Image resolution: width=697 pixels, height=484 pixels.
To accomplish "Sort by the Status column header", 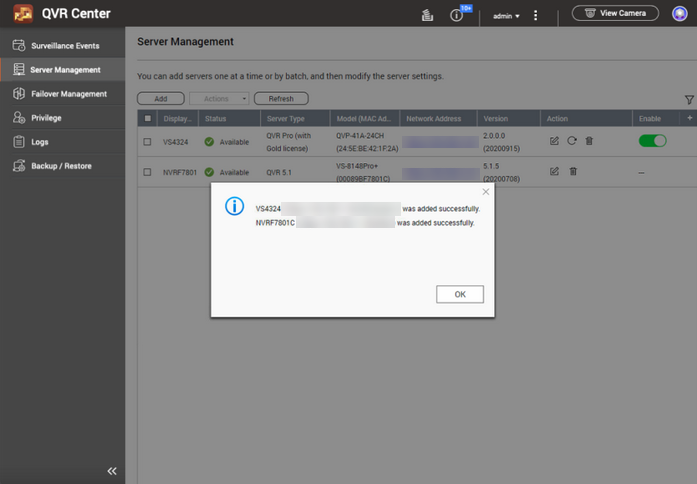I will pos(229,119).
